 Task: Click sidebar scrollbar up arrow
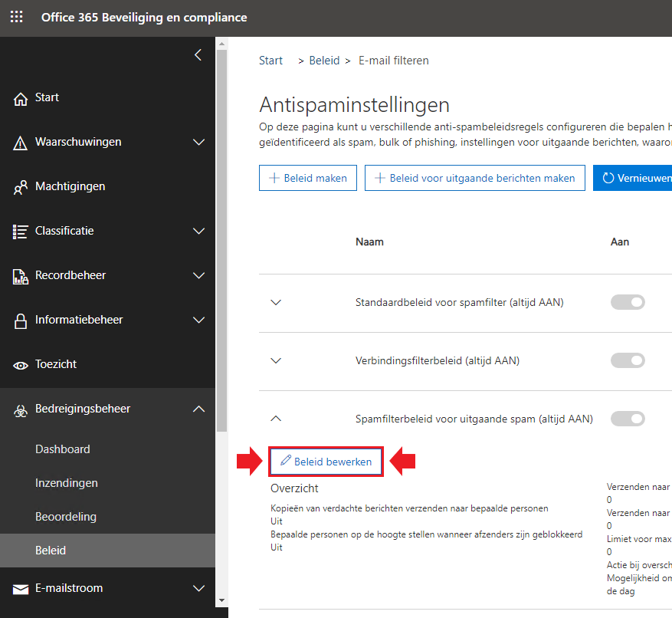pos(221,43)
